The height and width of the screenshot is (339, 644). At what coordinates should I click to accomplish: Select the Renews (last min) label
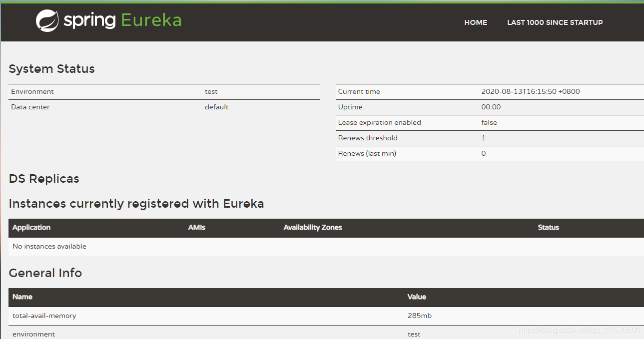[367, 154]
